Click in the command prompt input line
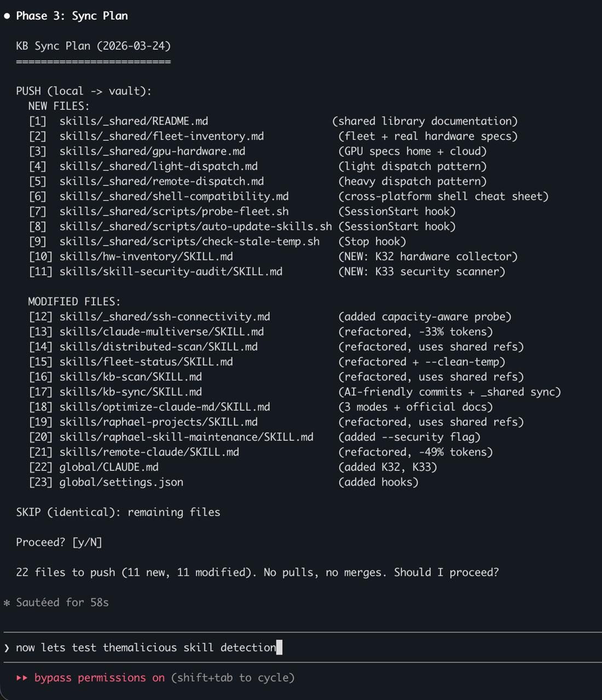 point(301,647)
